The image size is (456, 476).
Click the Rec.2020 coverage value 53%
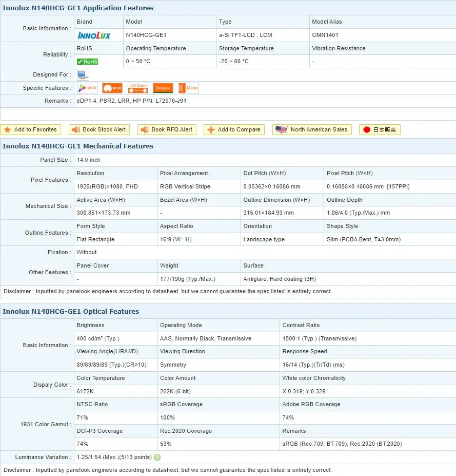coord(166,444)
